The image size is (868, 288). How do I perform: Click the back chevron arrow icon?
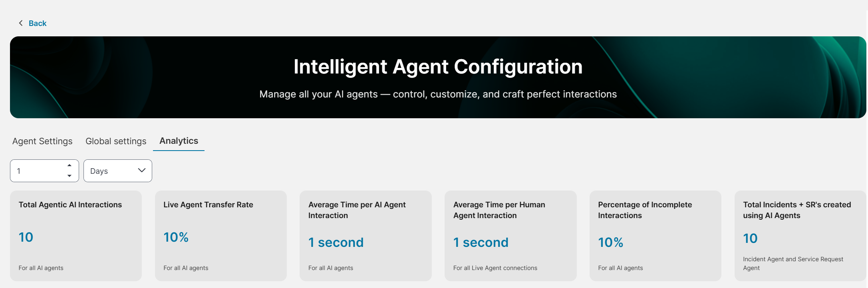click(x=21, y=23)
